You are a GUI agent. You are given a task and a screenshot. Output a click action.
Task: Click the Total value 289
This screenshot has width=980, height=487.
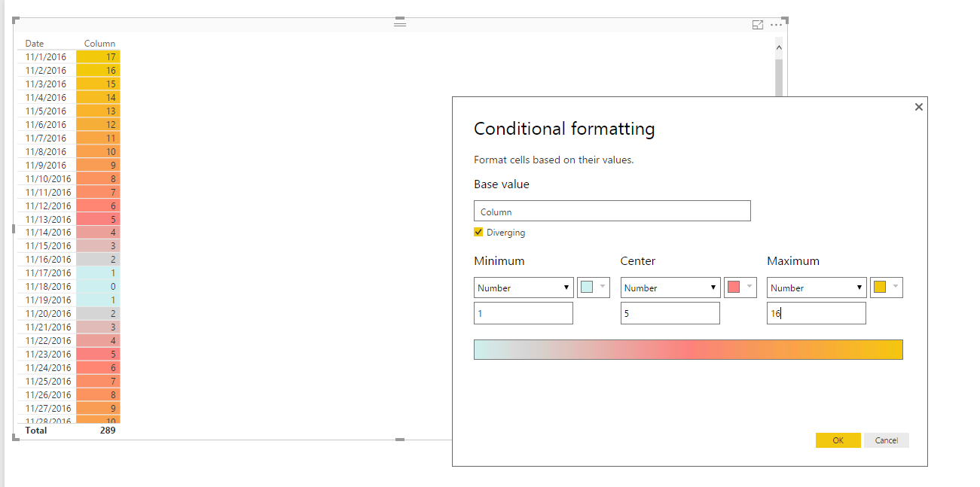pyautogui.click(x=108, y=431)
